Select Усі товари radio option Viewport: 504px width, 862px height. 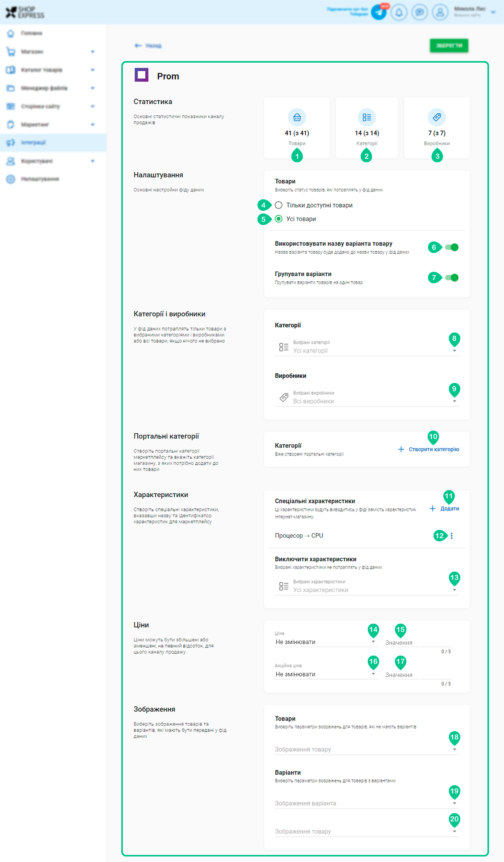point(279,219)
